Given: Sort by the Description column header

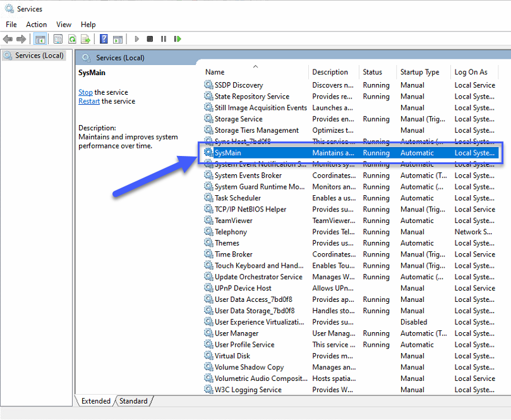Looking at the screenshot, I should 334,71.
